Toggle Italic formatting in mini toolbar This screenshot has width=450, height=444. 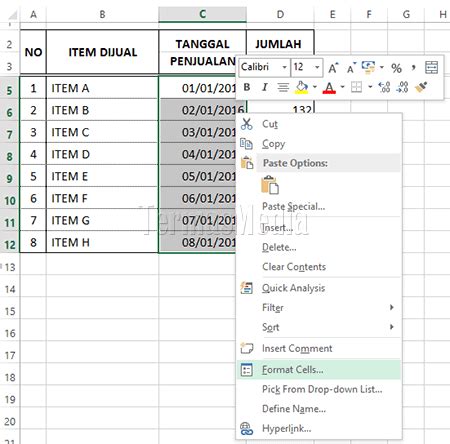(x=265, y=87)
